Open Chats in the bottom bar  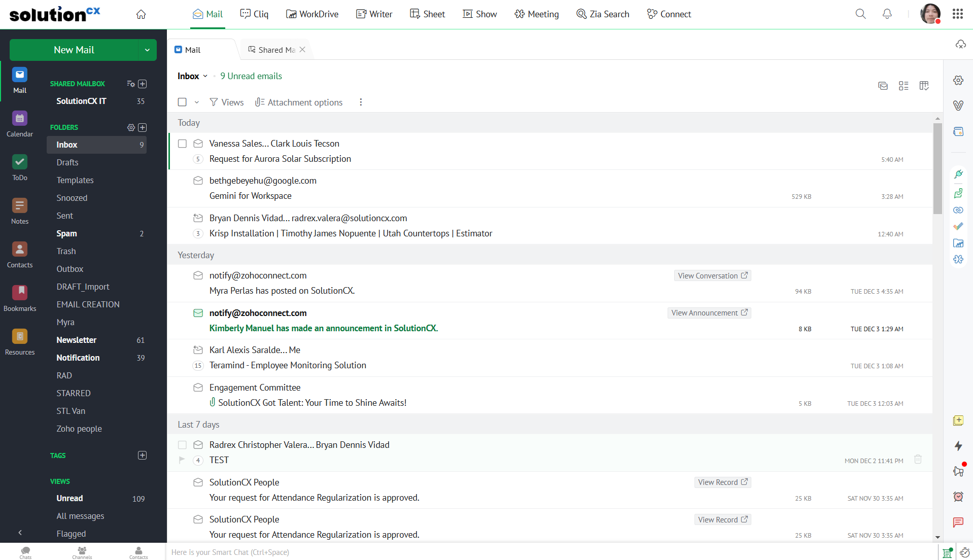click(25, 552)
